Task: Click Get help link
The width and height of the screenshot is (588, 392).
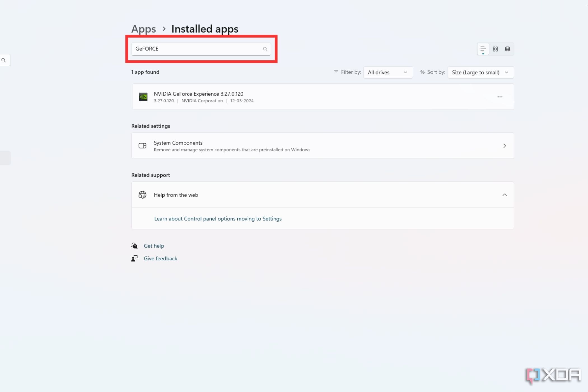Action: 153,246
